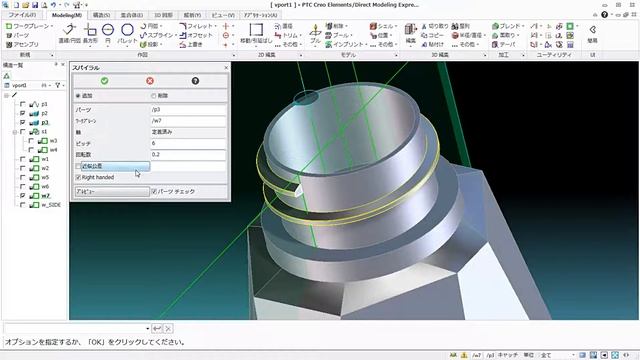Click the Cut (切り取り) tool
The height and width of the screenshot is (360, 640).
(x=434, y=26)
